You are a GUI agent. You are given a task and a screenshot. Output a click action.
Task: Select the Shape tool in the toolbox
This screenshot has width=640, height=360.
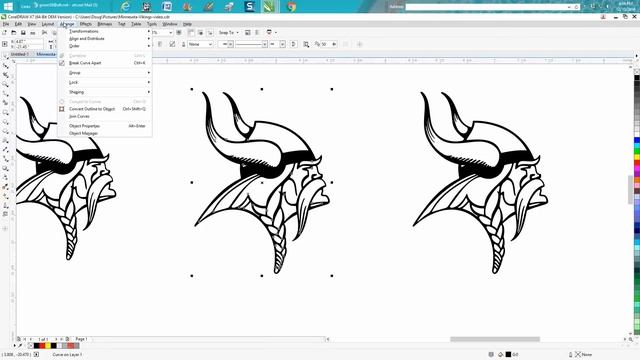pos(5,66)
